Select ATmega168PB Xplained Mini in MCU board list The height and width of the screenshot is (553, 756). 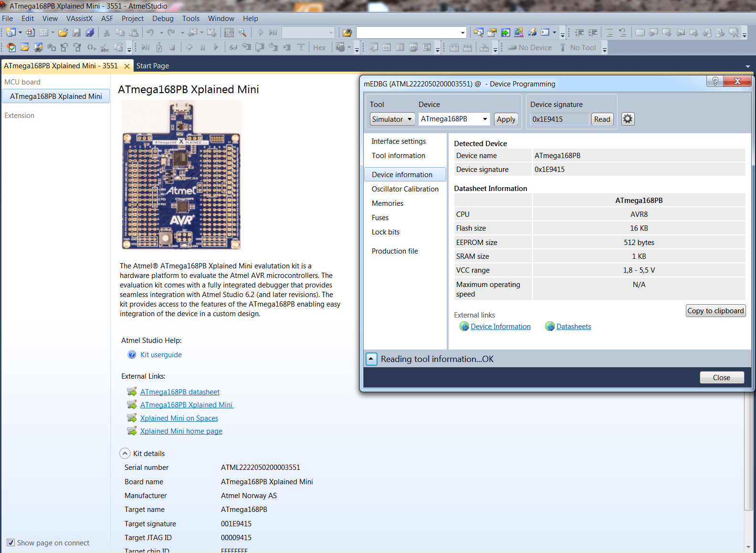click(x=56, y=96)
